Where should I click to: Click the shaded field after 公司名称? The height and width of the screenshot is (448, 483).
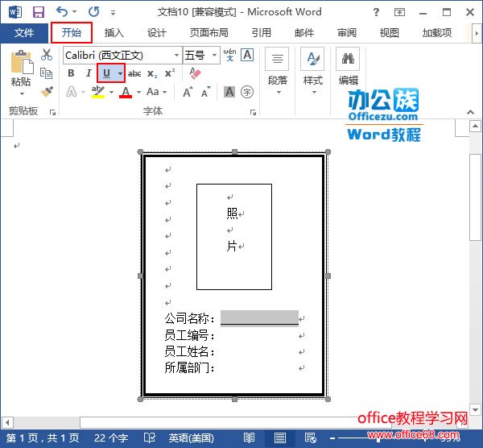[x=259, y=318]
